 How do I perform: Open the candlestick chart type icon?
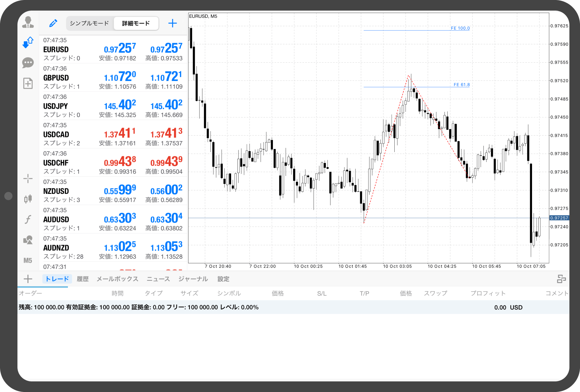click(28, 199)
